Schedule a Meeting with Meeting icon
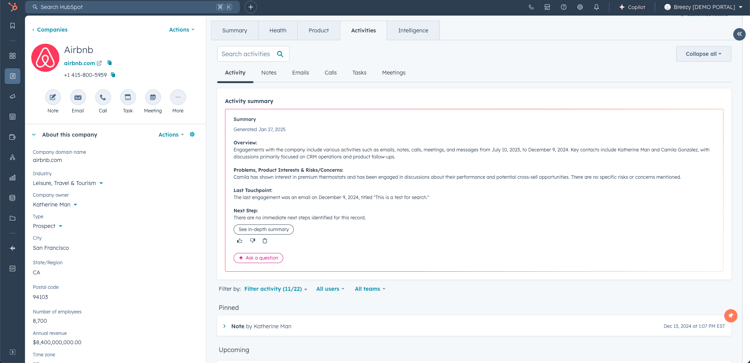Image resolution: width=750 pixels, height=363 pixels. click(x=153, y=97)
